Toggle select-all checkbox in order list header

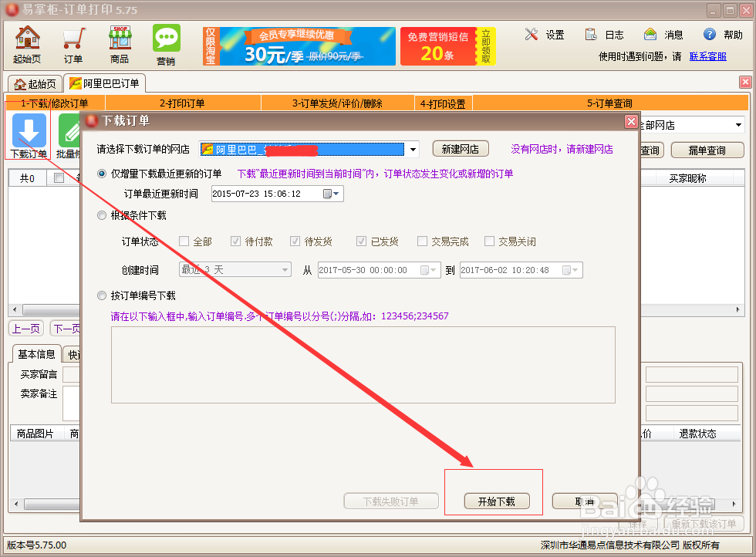click(59, 178)
